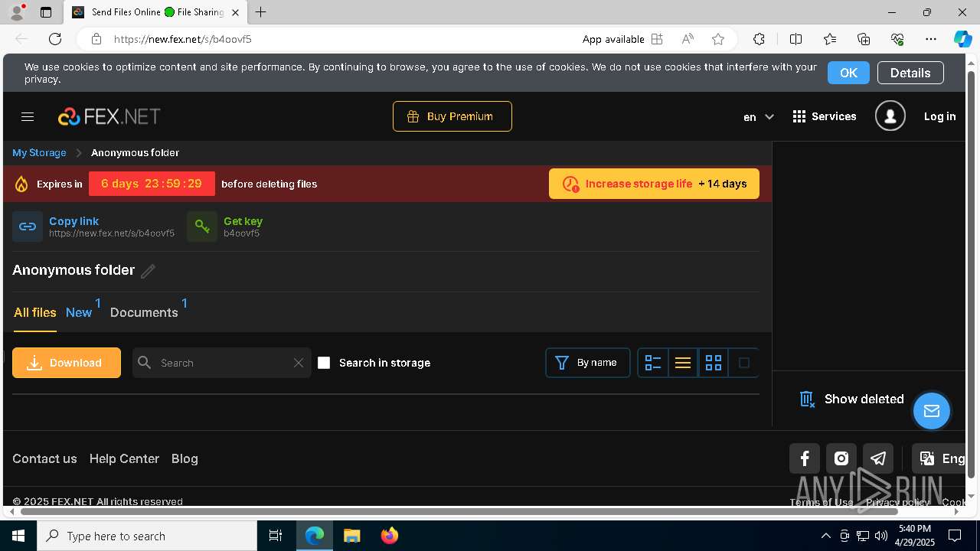Open the footer language translate selector

pyautogui.click(x=940, y=458)
